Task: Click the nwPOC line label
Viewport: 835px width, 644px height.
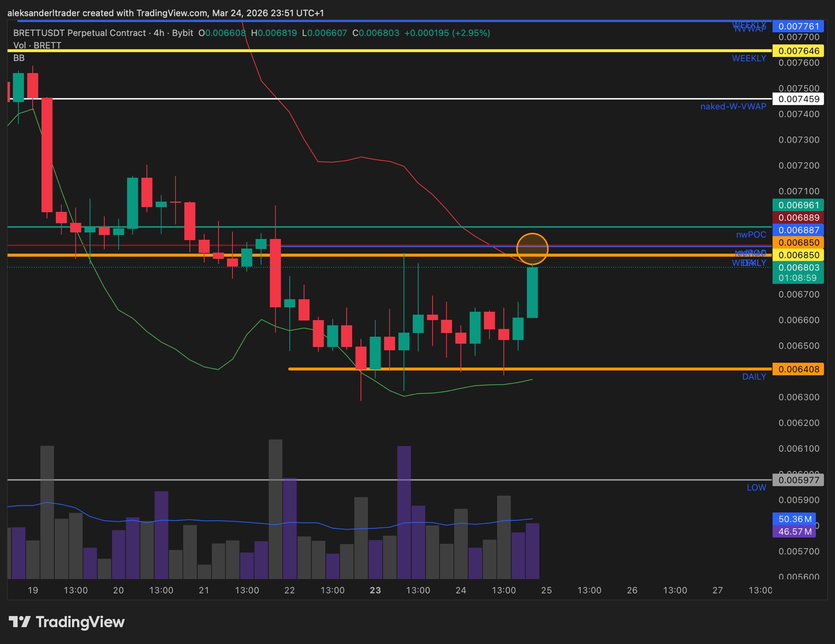Action: pos(751,234)
